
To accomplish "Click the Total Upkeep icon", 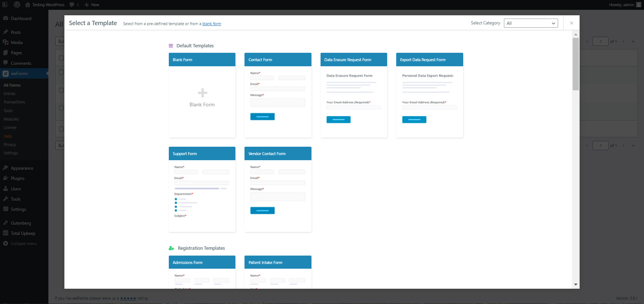I will (x=6, y=233).
